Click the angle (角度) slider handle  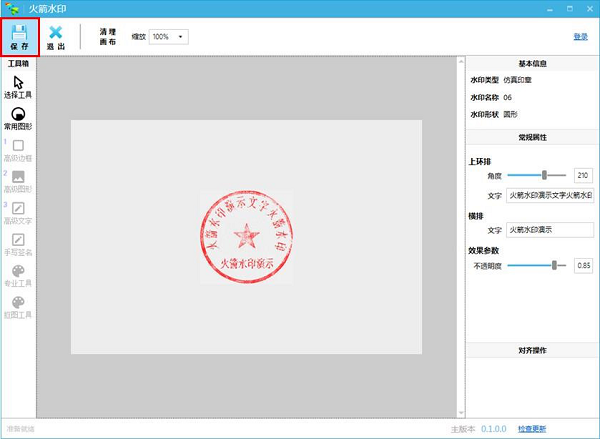tap(544, 175)
